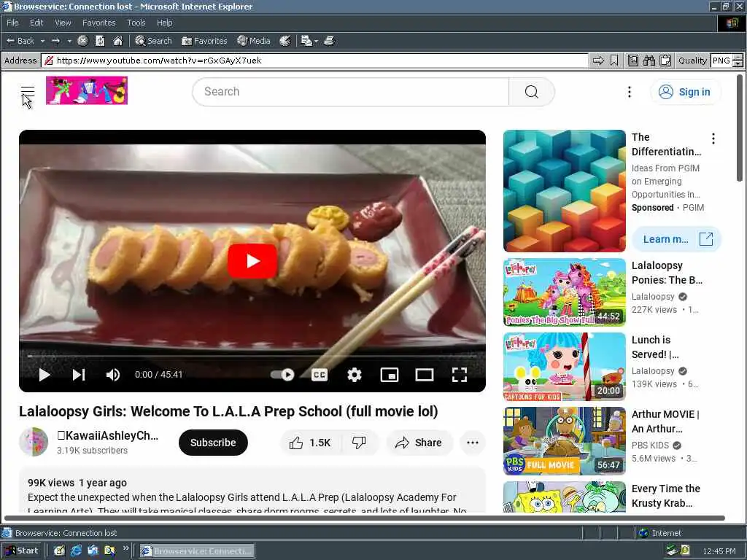Click the player Play control
Viewport: 747px width, 560px height.
(x=44, y=375)
